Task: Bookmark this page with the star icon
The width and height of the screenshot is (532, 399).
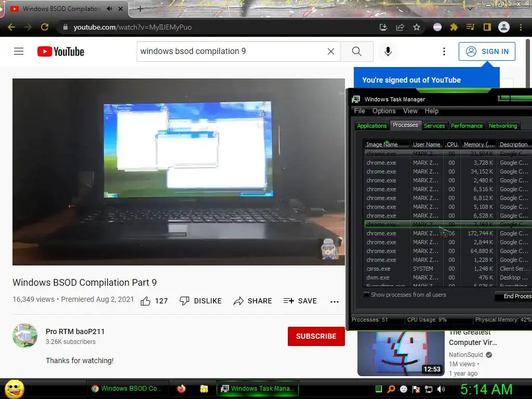Action: [417, 27]
